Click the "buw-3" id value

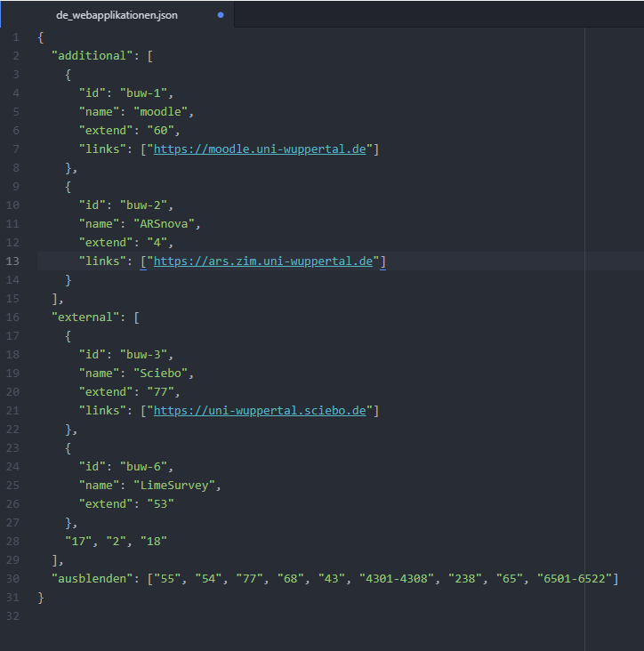(144, 355)
